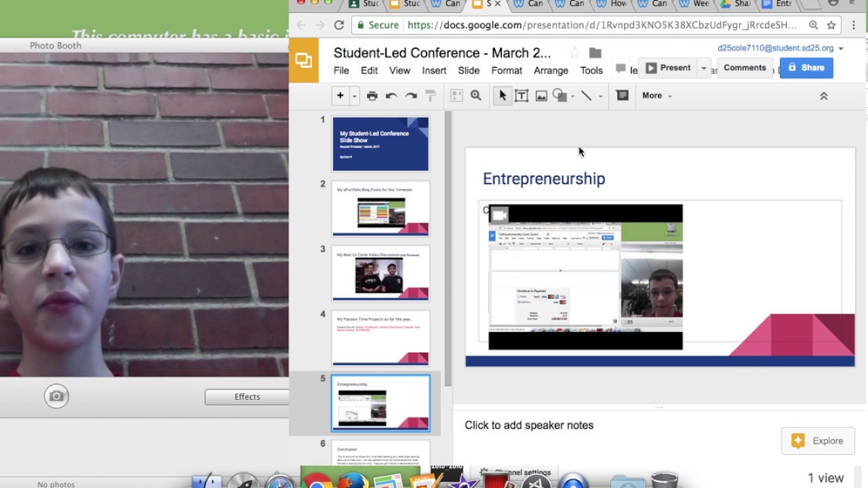Click the insert image icon
This screenshot has width=868, height=488.
pos(541,96)
